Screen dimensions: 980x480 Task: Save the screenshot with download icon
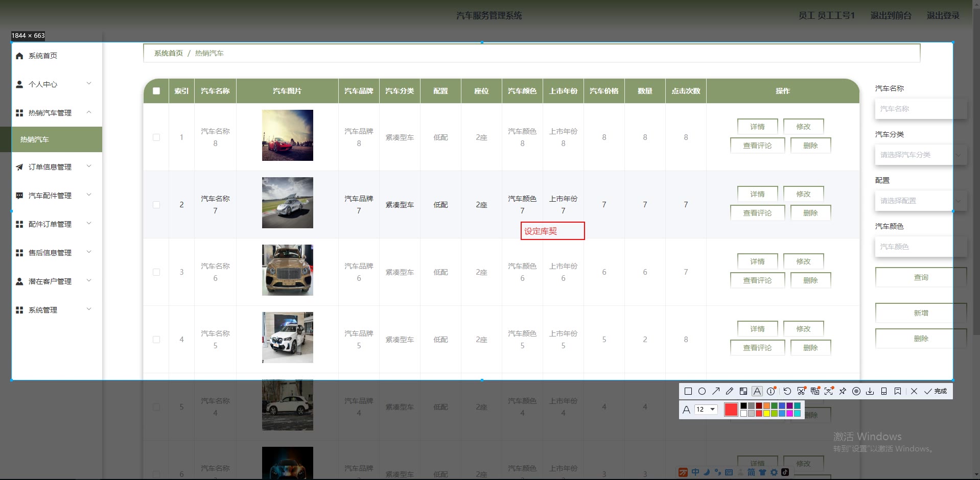tap(870, 391)
